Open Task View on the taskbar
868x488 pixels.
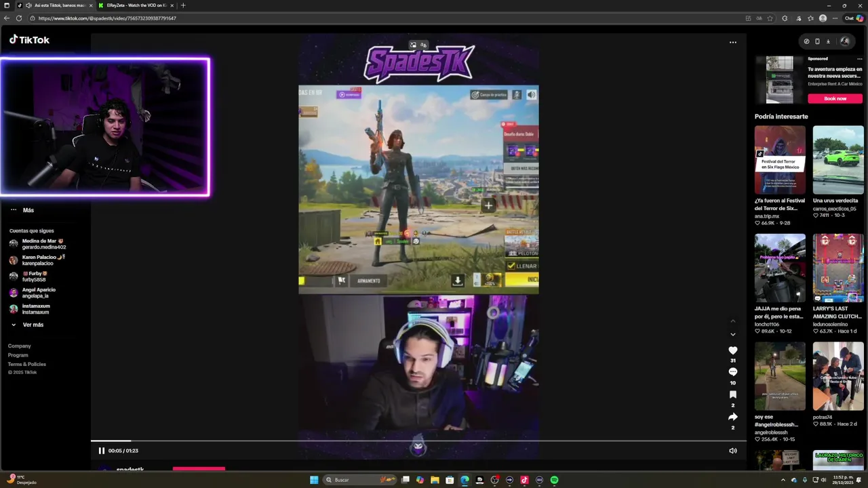pos(406,480)
